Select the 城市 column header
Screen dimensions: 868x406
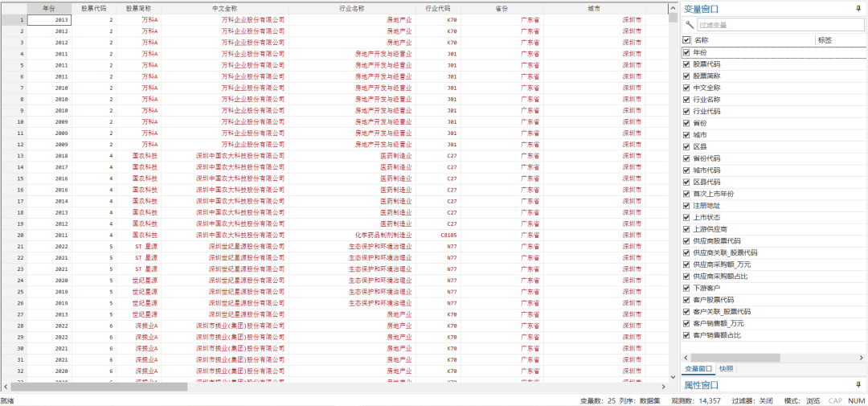click(x=595, y=9)
